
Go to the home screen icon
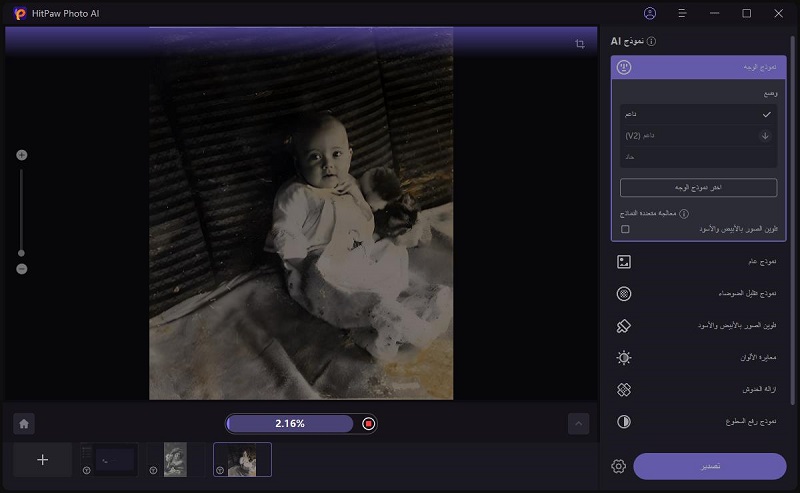point(24,424)
